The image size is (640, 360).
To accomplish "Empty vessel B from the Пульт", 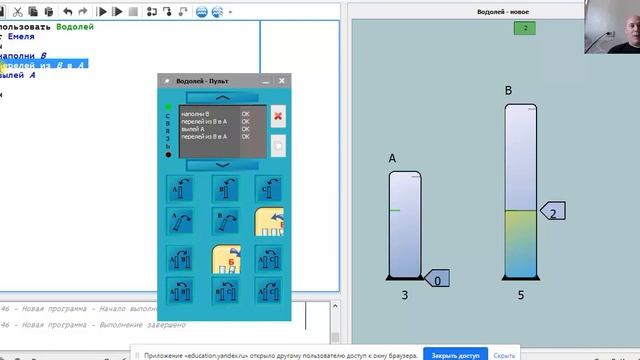I will 225,221.
